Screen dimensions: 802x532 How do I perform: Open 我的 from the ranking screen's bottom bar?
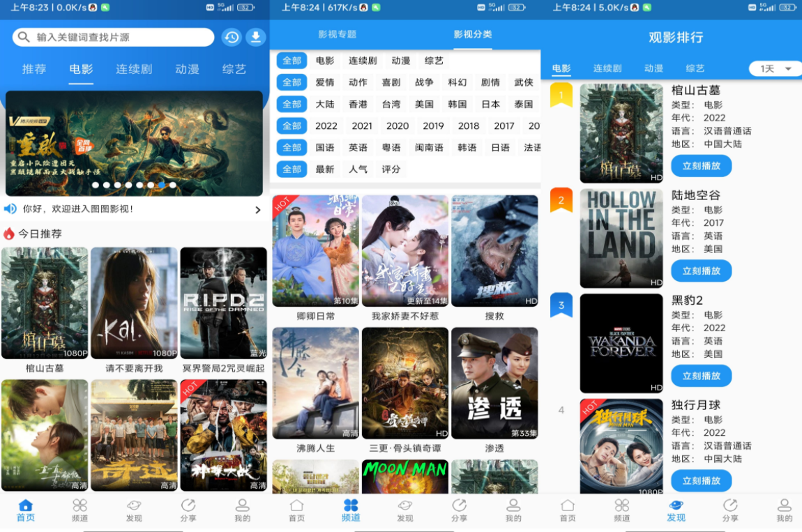785,510
